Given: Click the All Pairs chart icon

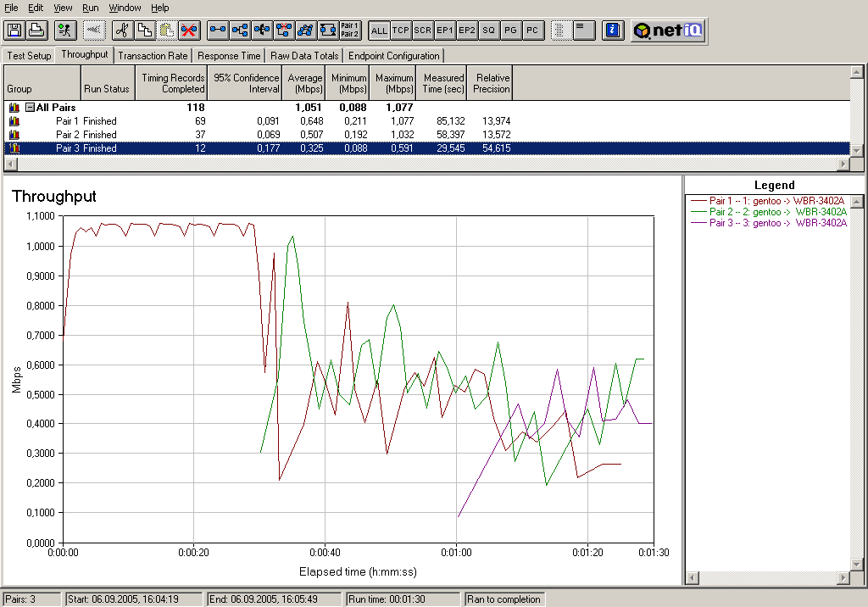Looking at the screenshot, I should point(14,108).
